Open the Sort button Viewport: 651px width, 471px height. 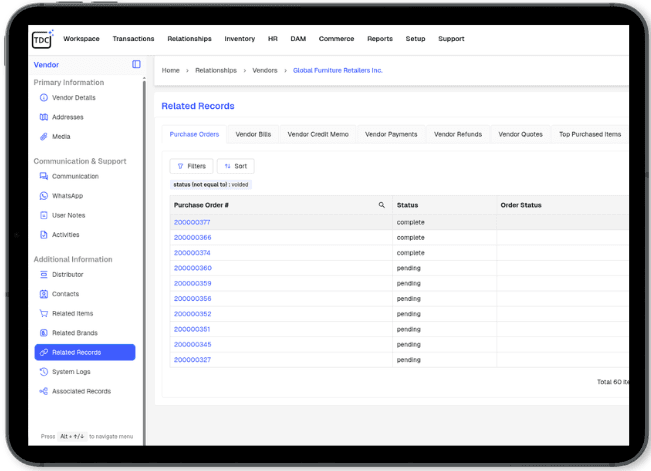tap(235, 166)
